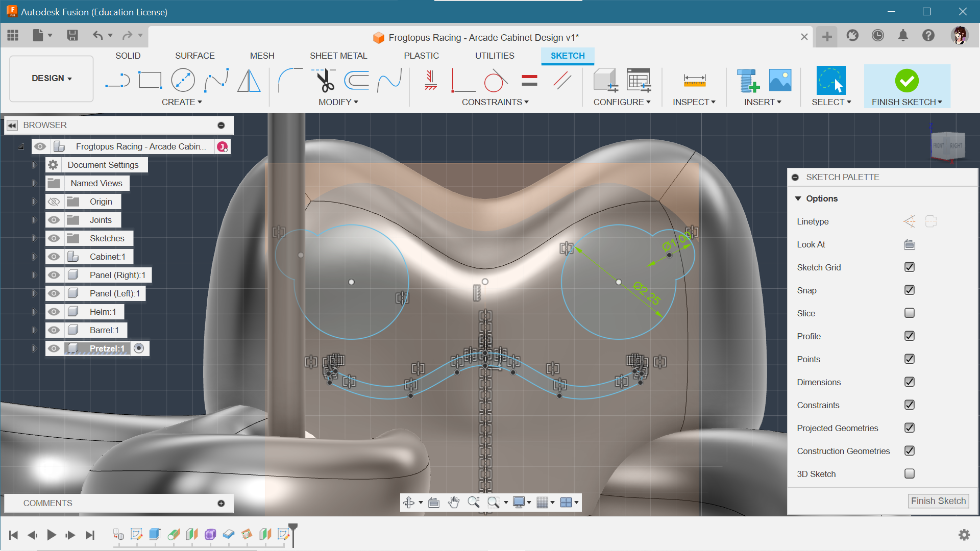The height and width of the screenshot is (551, 980).
Task: Open the Data Panel grid icon
Action: [13, 35]
